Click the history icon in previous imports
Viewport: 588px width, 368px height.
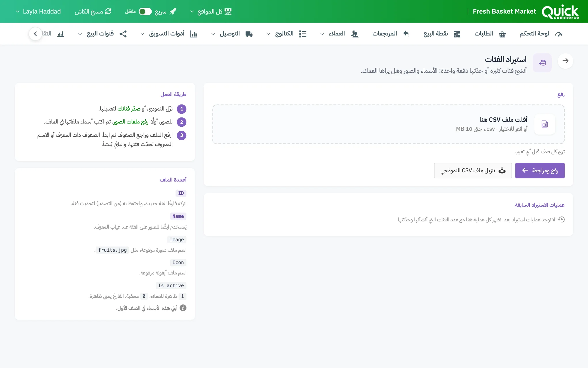click(x=561, y=219)
